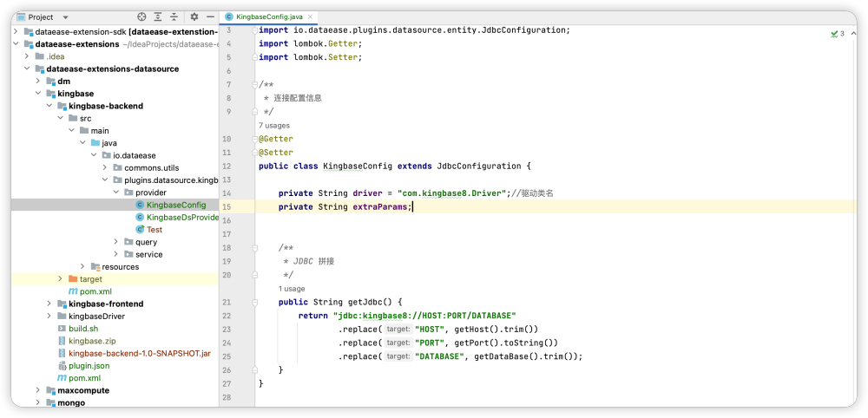The image size is (868, 418).
Task: Click the kingbase.zip archive icon
Action: [62, 341]
